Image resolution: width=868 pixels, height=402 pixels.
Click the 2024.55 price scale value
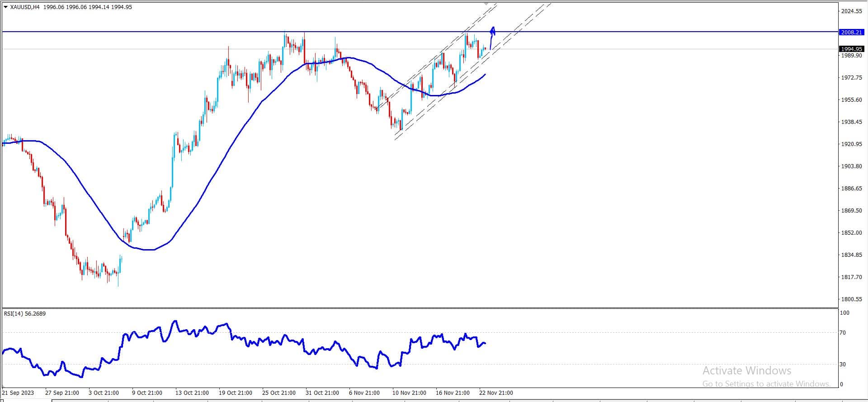pyautogui.click(x=851, y=11)
